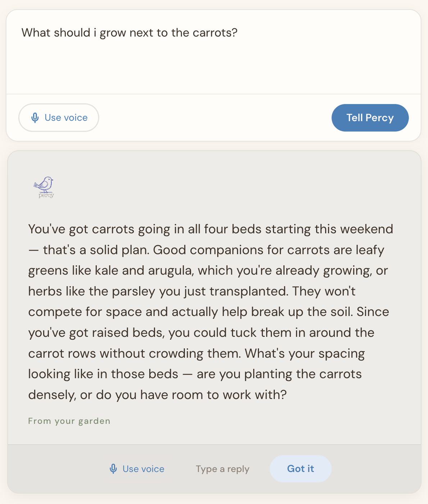Select the microphone icon inside the top Use voice pill
The width and height of the screenshot is (428, 504).
[x=35, y=118]
